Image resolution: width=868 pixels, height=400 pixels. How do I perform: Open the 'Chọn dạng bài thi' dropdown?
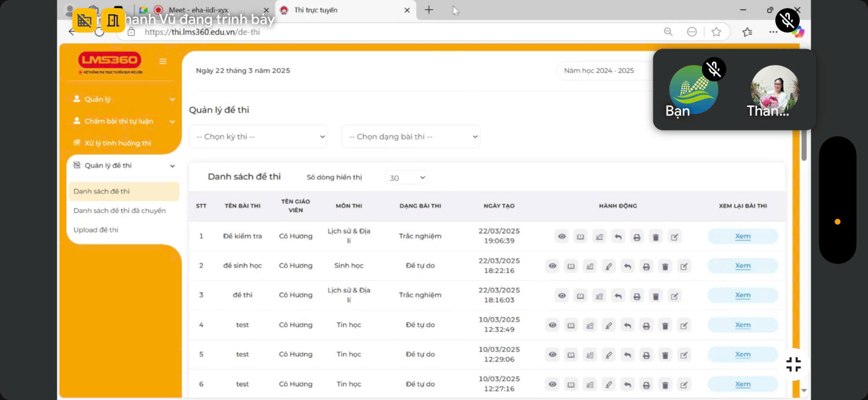point(411,137)
